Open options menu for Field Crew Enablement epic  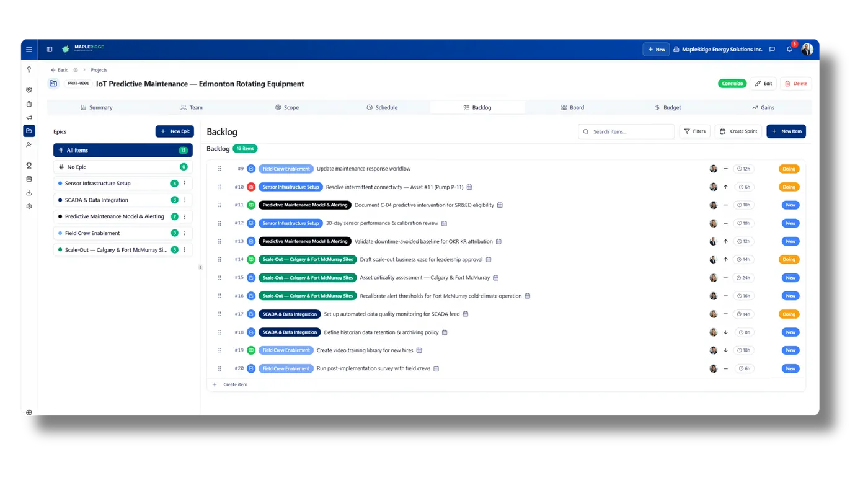point(184,233)
